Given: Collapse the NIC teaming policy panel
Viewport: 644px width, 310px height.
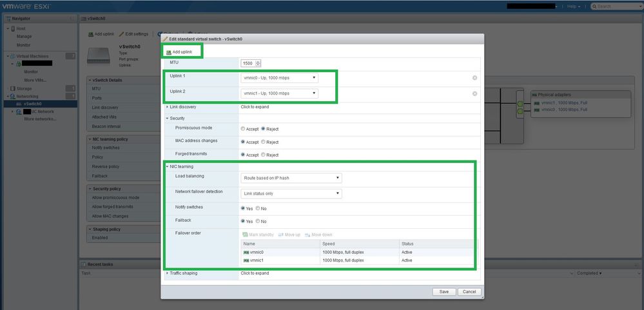Looking at the screenshot, I should pyautogui.click(x=90, y=139).
